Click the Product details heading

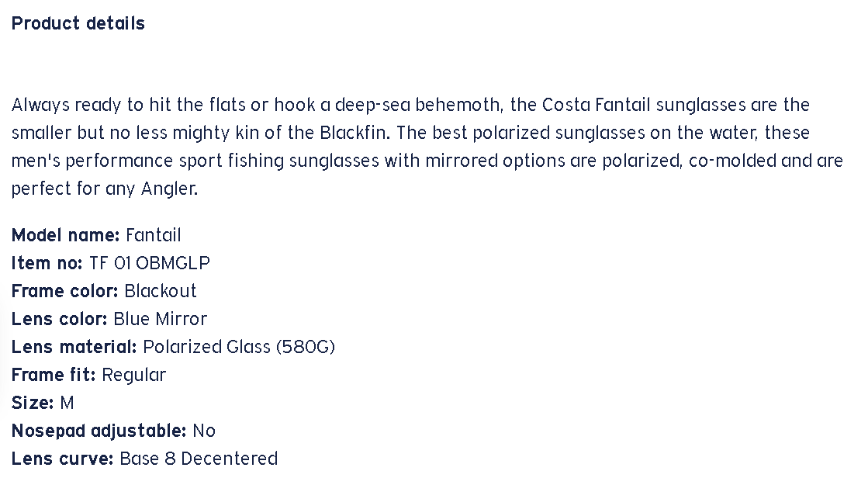coord(78,23)
